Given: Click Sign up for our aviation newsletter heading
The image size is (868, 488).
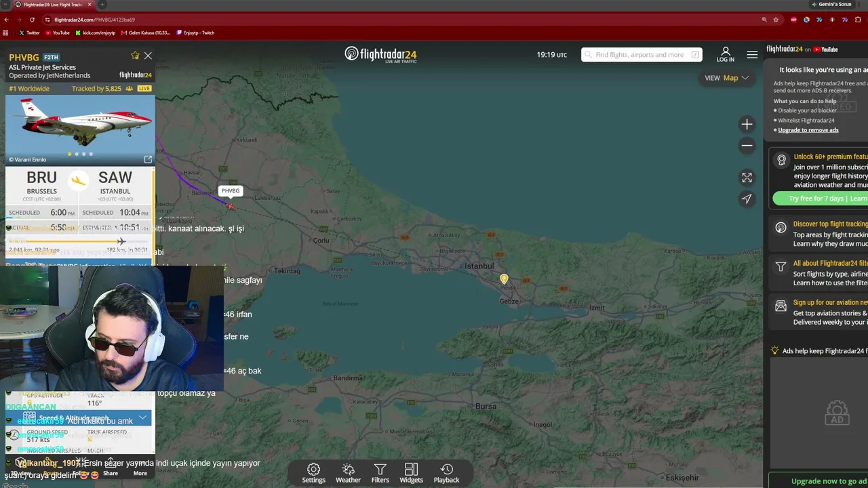Looking at the screenshot, I should 831,303.
